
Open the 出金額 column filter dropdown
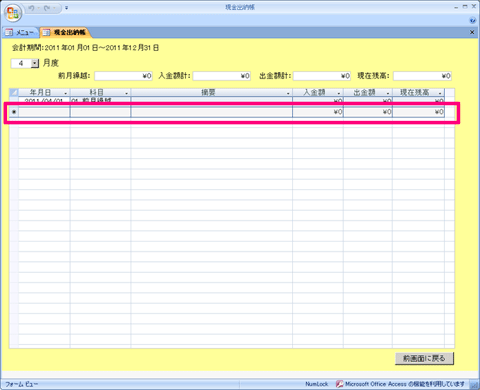coord(388,93)
